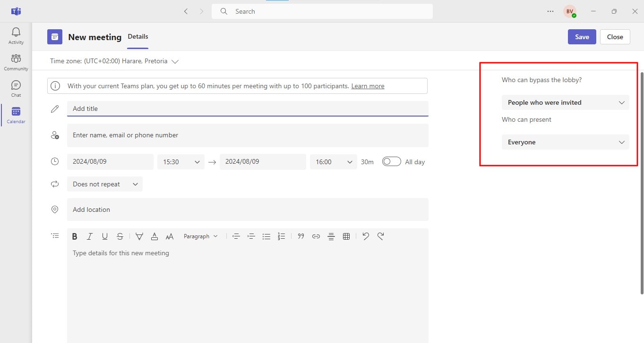The image size is (644, 343).
Task: Open the Everyone presenter dropdown
Action: tap(566, 142)
